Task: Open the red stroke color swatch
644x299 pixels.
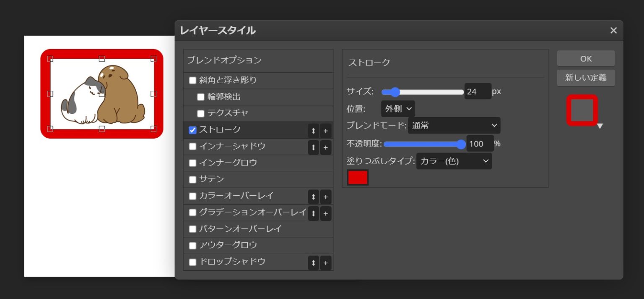Action: pyautogui.click(x=357, y=177)
